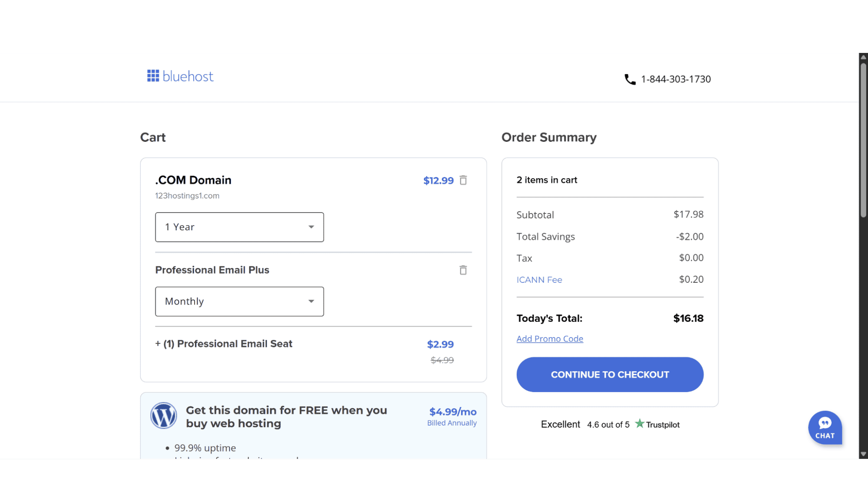The width and height of the screenshot is (868, 488).
Task: Click the scrollbar up arrow
Action: tap(863, 57)
